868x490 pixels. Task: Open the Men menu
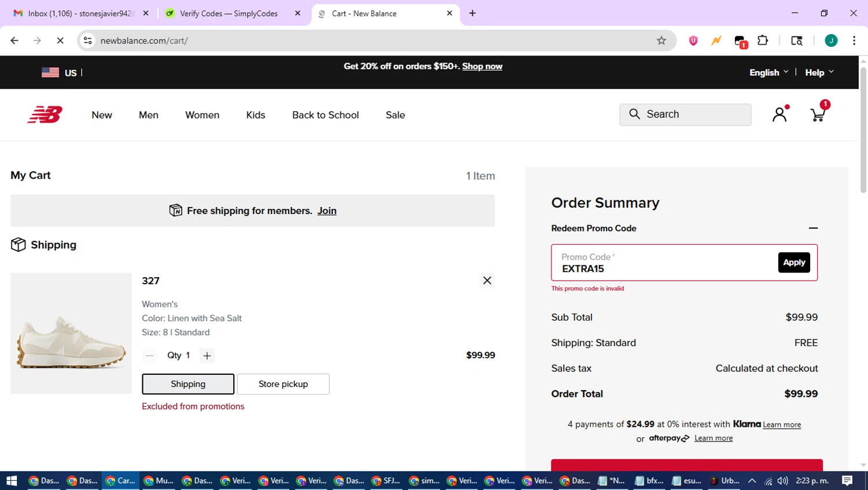click(149, 115)
